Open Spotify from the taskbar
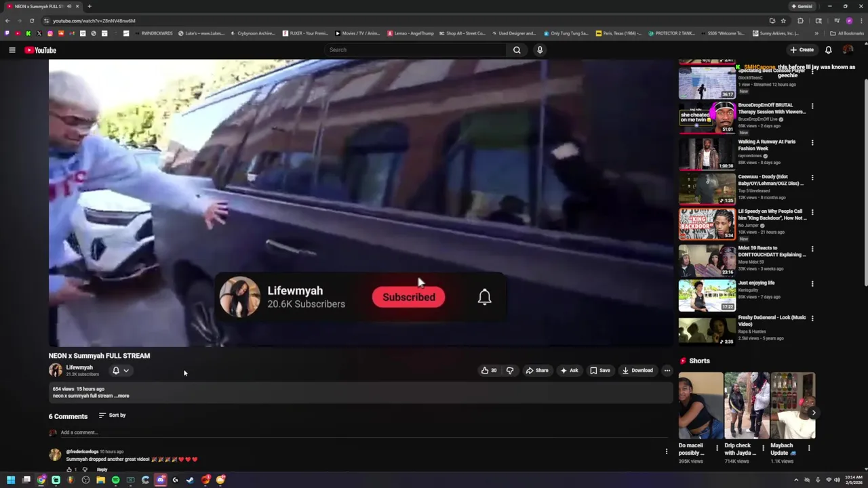This screenshot has height=488, width=868. pos(115,480)
